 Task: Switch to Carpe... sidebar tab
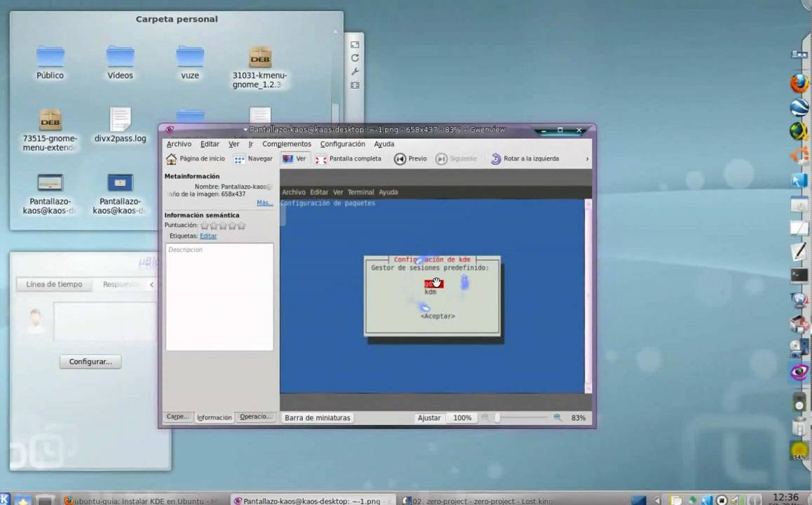[177, 417]
